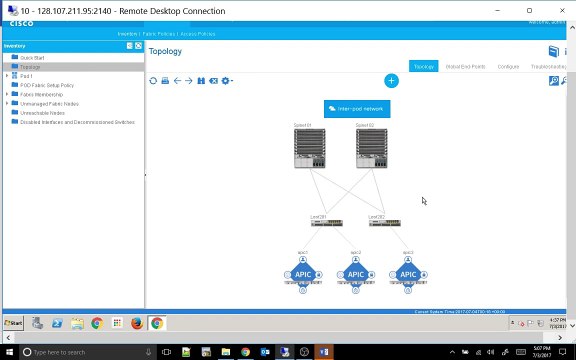Viewport: 576px width, 360px height.
Task: Switch to the Troubleshooting tab
Action: tap(548, 66)
